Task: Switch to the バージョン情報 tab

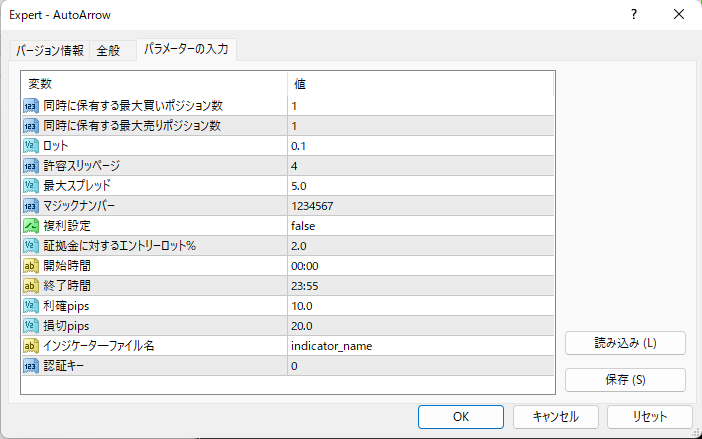Action: 50,51
